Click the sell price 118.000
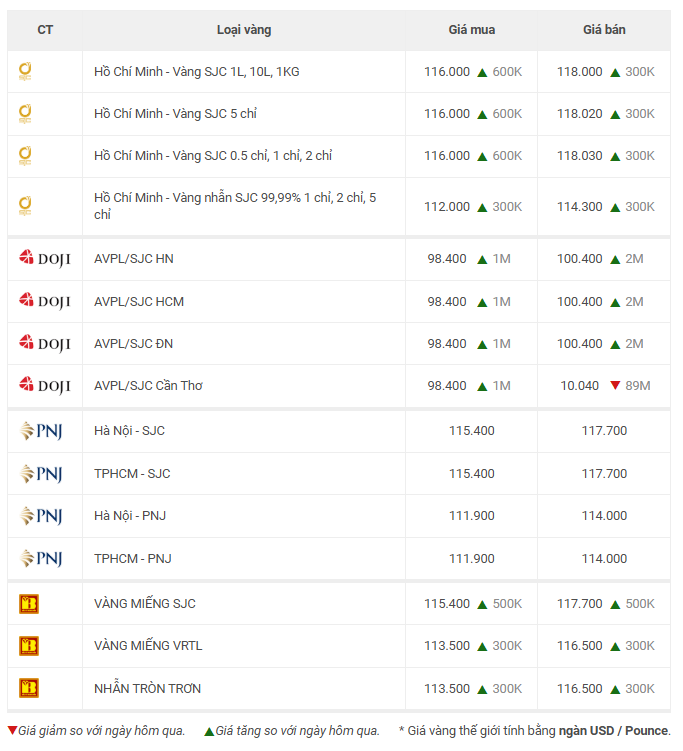 (x=580, y=71)
